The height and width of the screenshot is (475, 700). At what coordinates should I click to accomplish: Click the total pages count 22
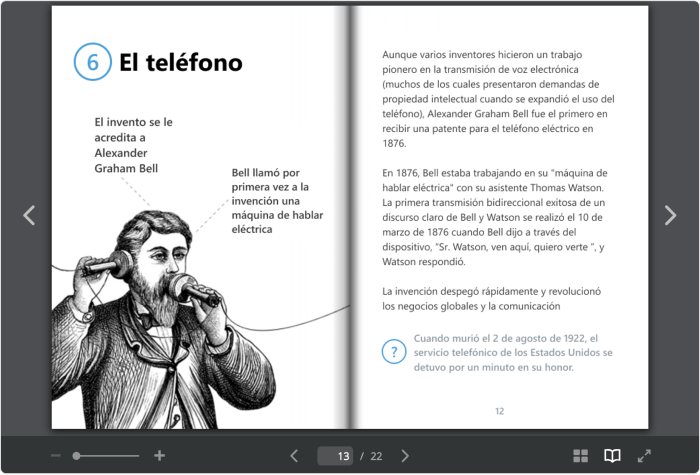click(x=376, y=456)
